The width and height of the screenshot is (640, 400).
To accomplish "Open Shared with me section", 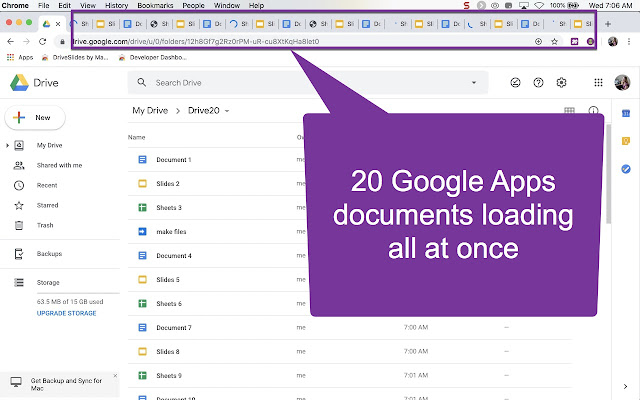I will 59,165.
